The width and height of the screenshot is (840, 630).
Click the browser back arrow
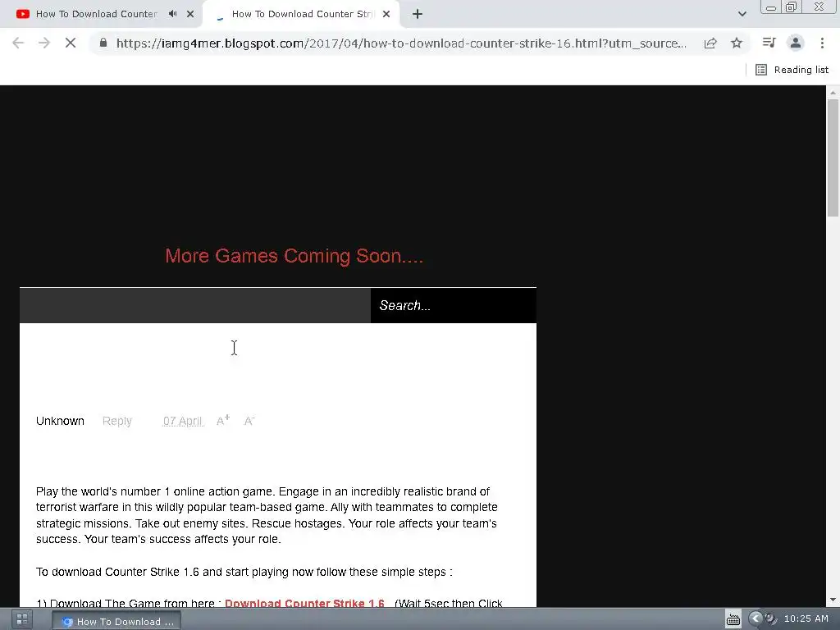click(18, 43)
